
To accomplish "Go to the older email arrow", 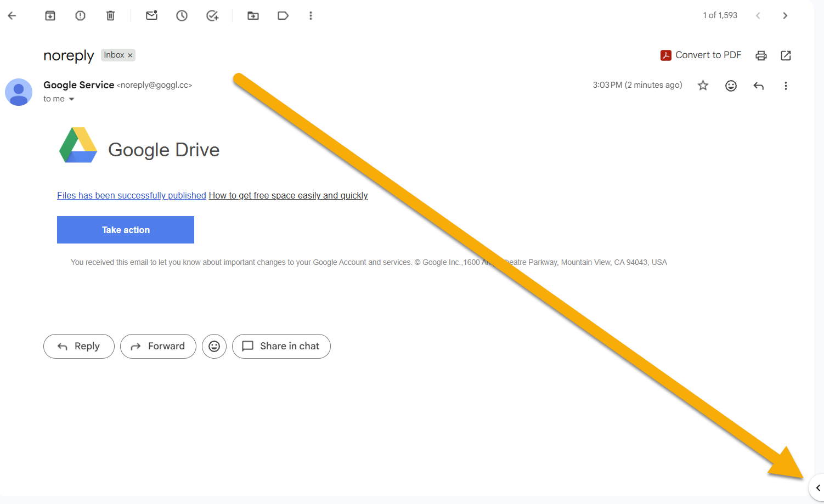I will point(785,15).
